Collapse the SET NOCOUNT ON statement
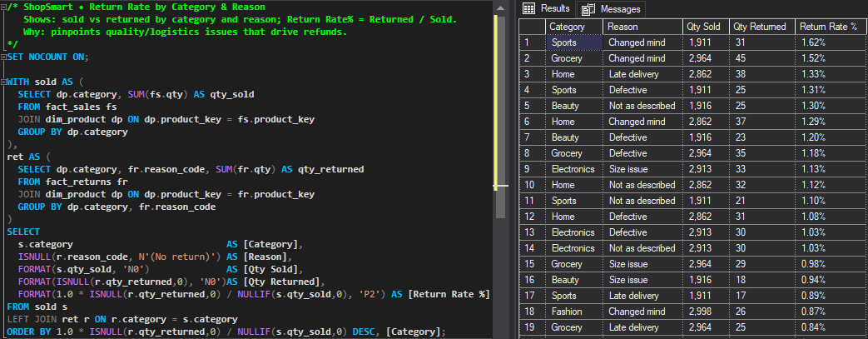 [2, 57]
